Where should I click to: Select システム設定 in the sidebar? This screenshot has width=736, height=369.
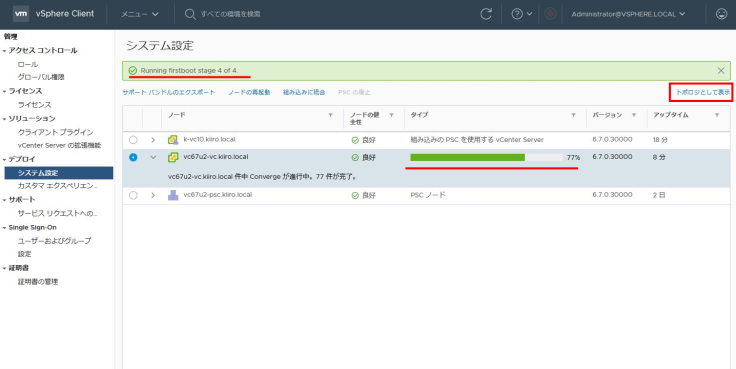pos(59,173)
